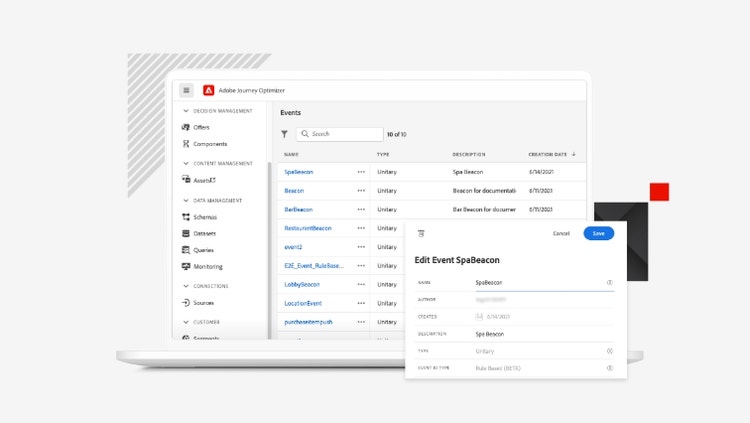Open the RestaurantBeacon event link
This screenshot has height=423, width=750.
tap(308, 228)
